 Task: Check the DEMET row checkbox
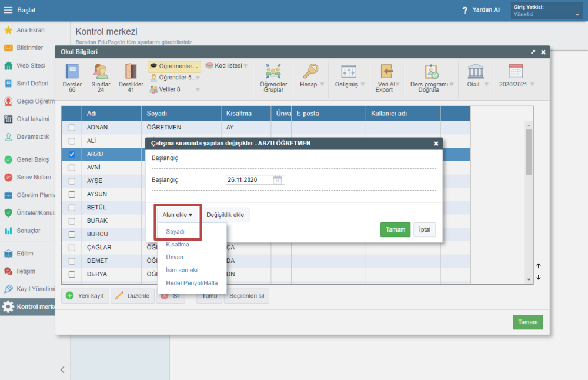[72, 261]
